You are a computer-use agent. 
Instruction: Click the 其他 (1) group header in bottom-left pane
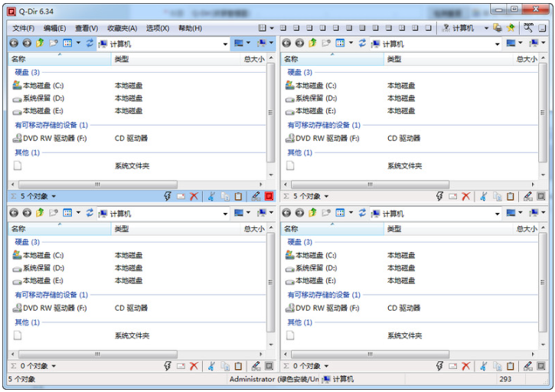coord(28,322)
